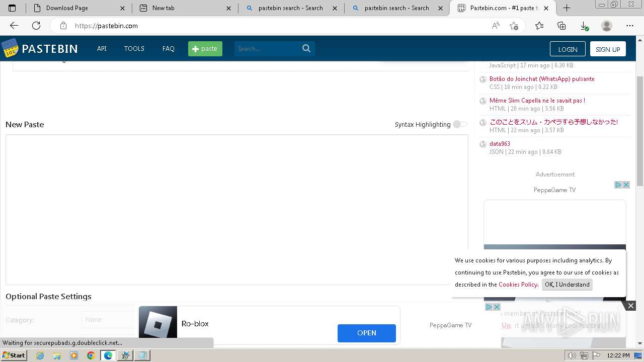Close the sidebar PeppaGame TV advertisement
This screenshot has height=362, width=644.
626,185
